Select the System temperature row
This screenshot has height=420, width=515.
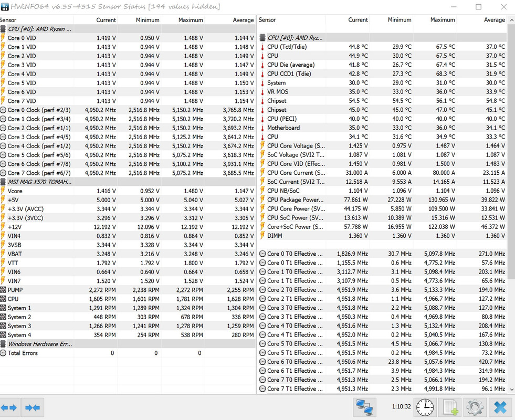pyautogui.click(x=383, y=83)
